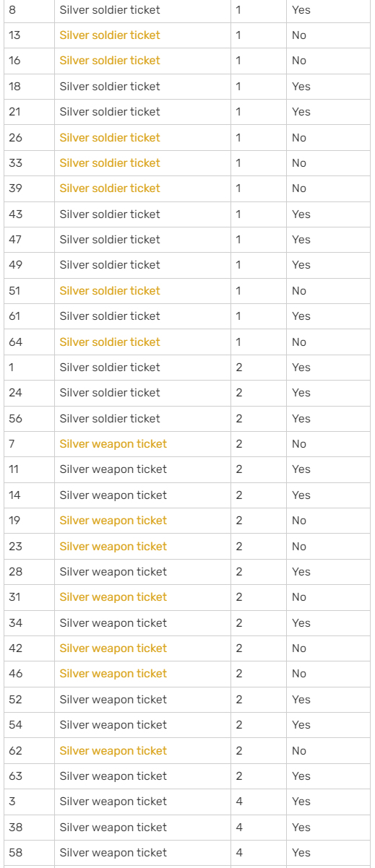The height and width of the screenshot is (868, 375).
Task: Click the No cell in row 64
Action: click(x=328, y=342)
